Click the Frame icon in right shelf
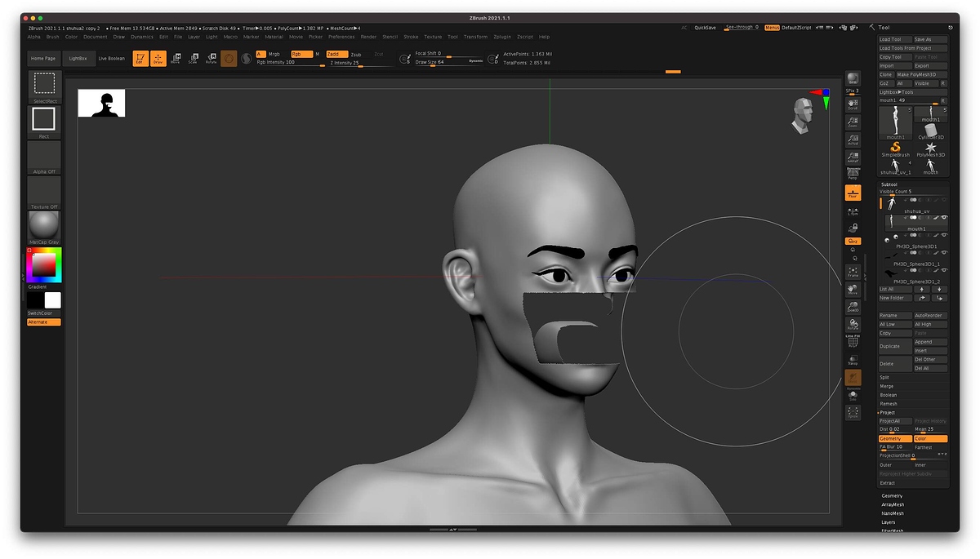This screenshot has height=559, width=980. click(853, 271)
